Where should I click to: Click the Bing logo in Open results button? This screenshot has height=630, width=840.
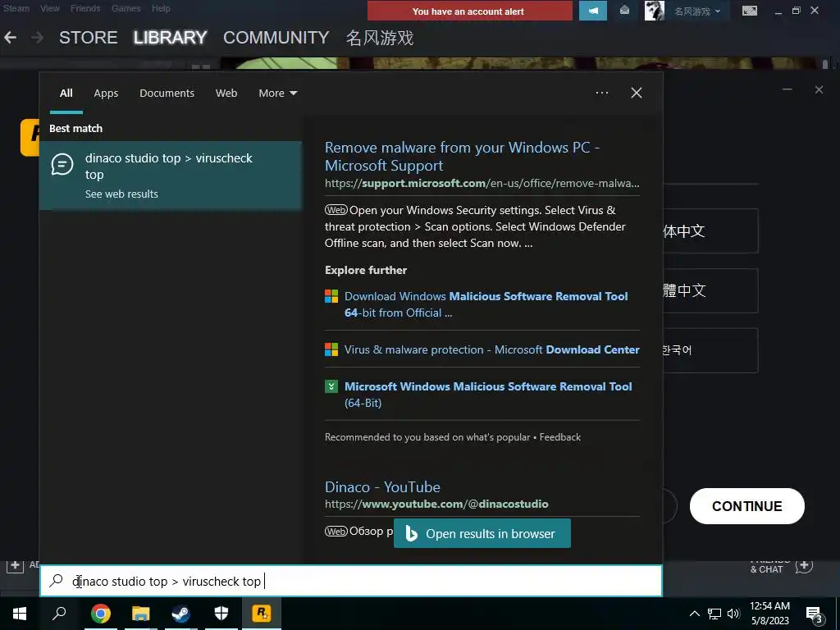pyautogui.click(x=412, y=533)
